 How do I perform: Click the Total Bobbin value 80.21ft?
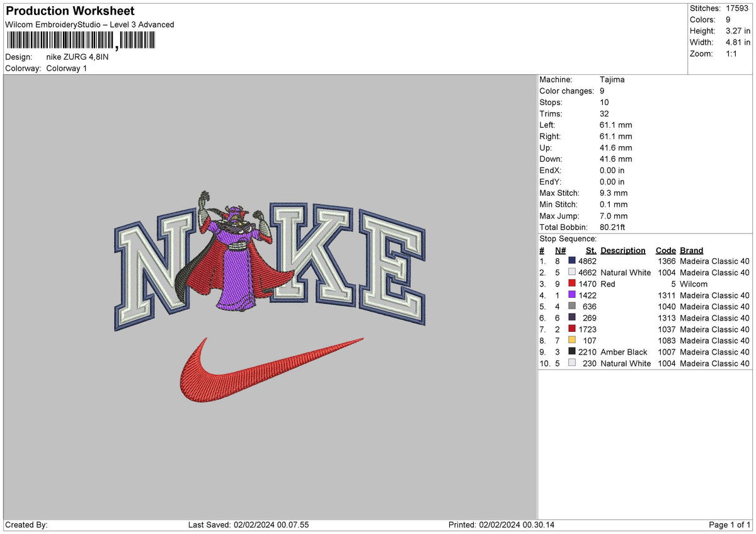pos(612,227)
